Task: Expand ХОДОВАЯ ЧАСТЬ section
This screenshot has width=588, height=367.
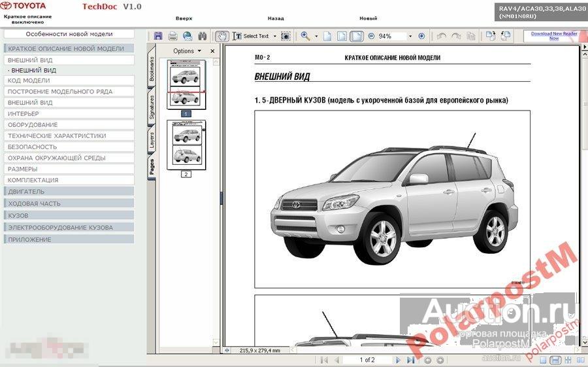Action: [x=69, y=203]
